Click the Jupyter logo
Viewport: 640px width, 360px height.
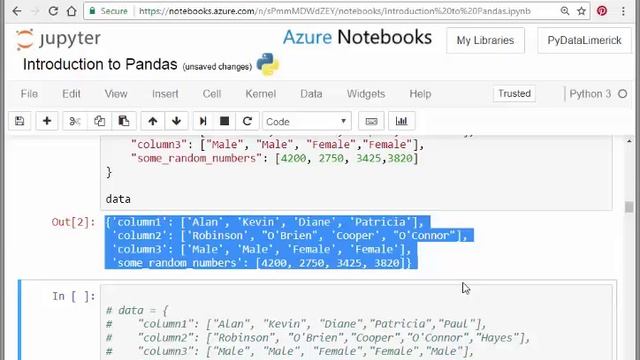[58, 39]
